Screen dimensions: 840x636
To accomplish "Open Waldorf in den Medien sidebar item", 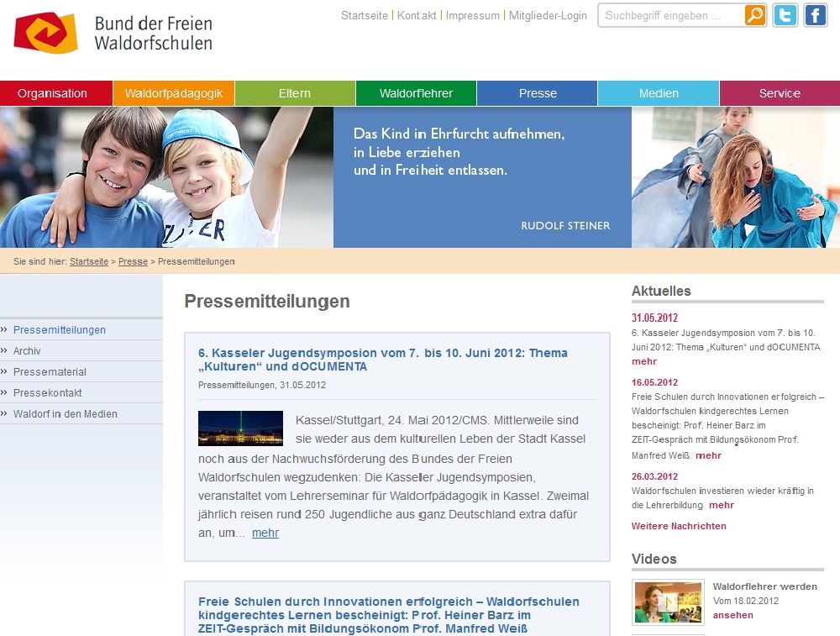I will pos(65,414).
